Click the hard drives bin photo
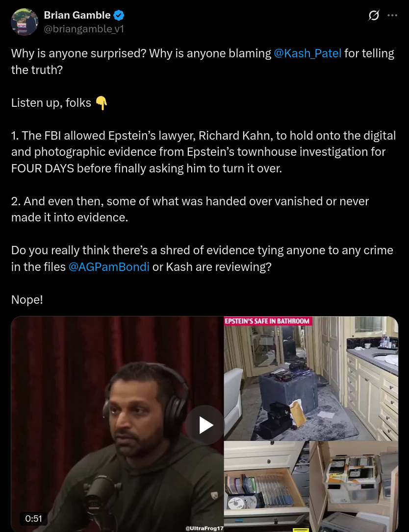The image size is (409, 532). 354,486
